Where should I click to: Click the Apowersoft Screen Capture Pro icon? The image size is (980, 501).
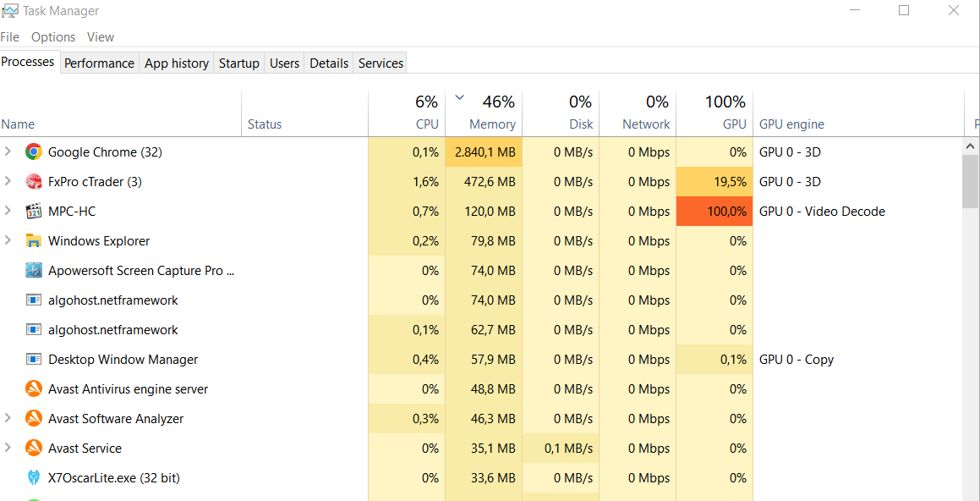tap(33, 271)
